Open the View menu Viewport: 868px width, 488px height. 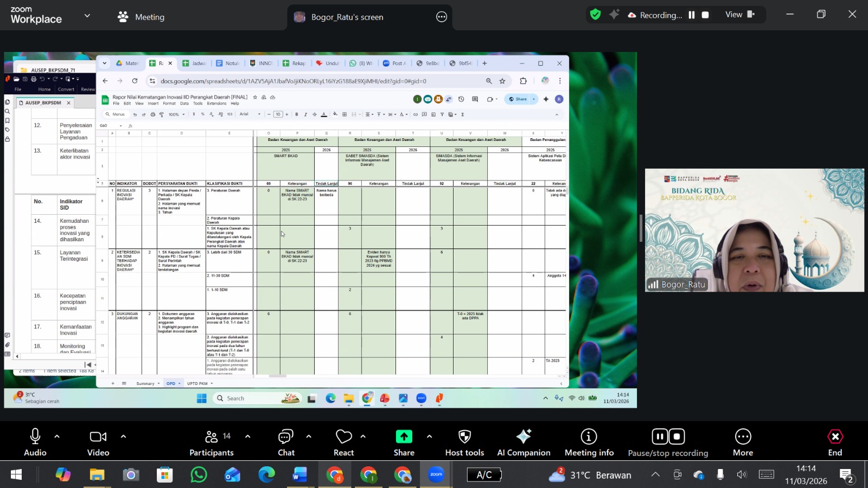click(739, 15)
